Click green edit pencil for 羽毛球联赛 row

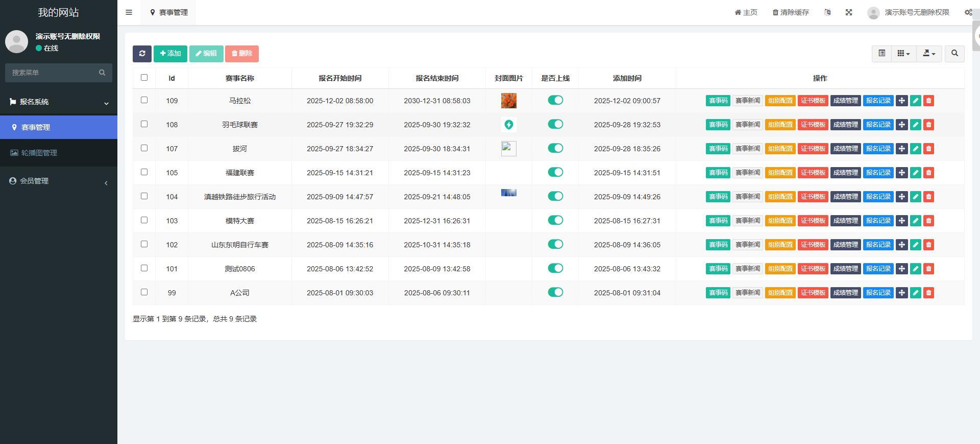click(915, 125)
